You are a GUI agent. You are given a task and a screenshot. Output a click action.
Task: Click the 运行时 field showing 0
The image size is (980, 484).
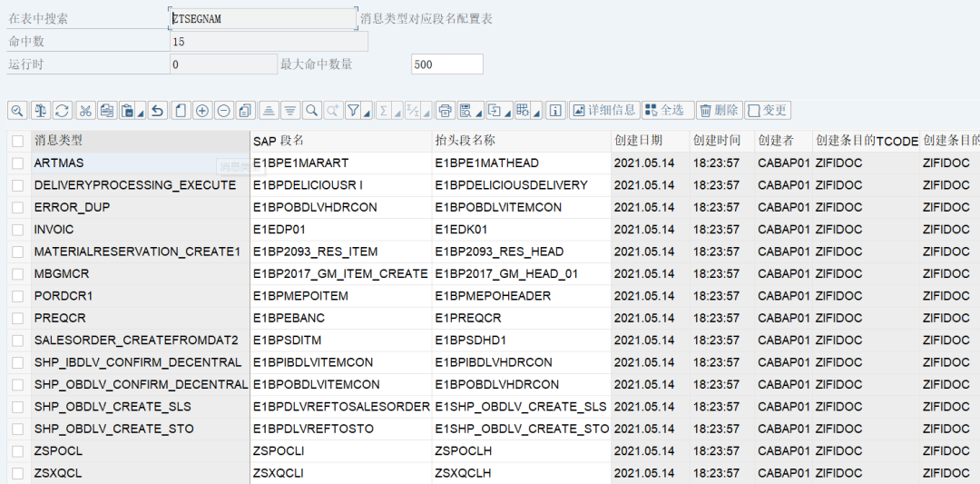coord(223,64)
